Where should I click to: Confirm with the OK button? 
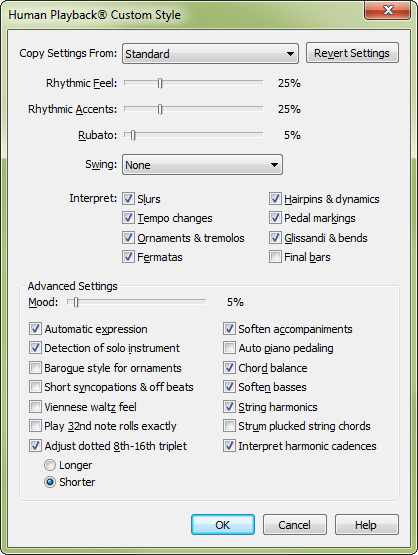click(223, 525)
